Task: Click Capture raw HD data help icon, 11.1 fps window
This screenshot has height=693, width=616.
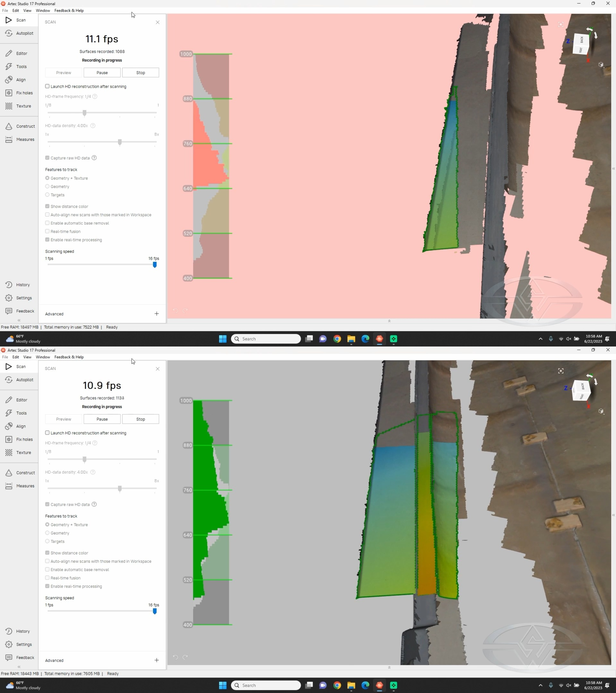Action: (94, 158)
